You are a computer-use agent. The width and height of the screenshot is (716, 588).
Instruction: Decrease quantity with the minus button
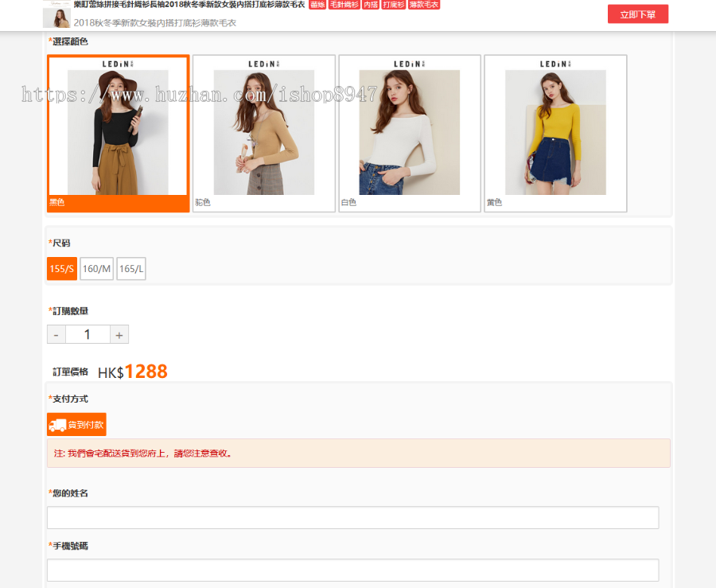pos(56,335)
